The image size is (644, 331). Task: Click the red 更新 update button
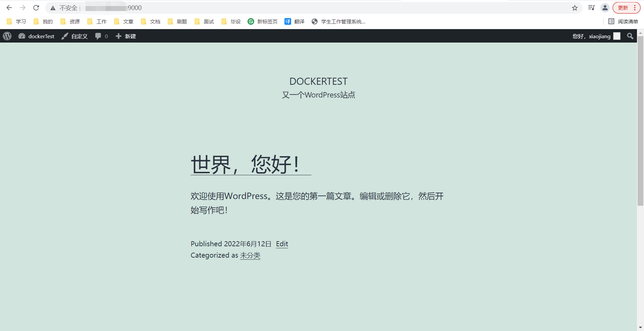pyautogui.click(x=623, y=8)
